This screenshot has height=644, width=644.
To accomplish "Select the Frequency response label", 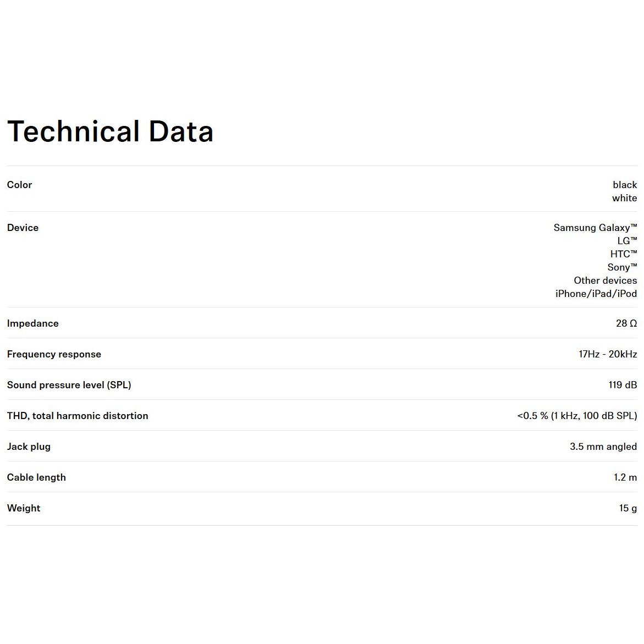I will coord(54,354).
